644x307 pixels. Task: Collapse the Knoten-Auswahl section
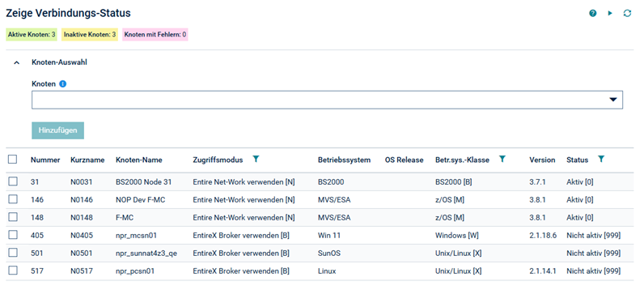tap(16, 63)
